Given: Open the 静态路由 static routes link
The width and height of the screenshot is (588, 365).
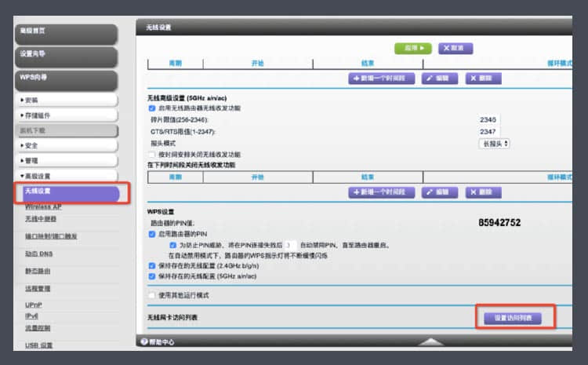Looking at the screenshot, I should point(38,271).
